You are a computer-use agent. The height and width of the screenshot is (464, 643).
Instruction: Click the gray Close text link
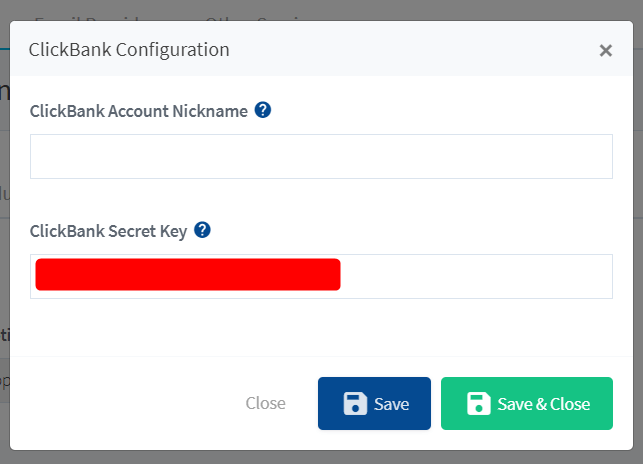pyautogui.click(x=265, y=403)
